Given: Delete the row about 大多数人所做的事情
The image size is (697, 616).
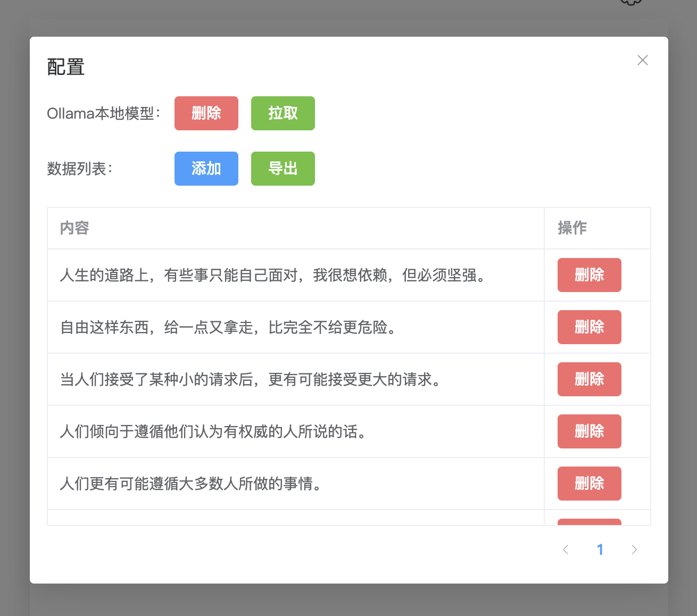Looking at the screenshot, I should pos(589,484).
